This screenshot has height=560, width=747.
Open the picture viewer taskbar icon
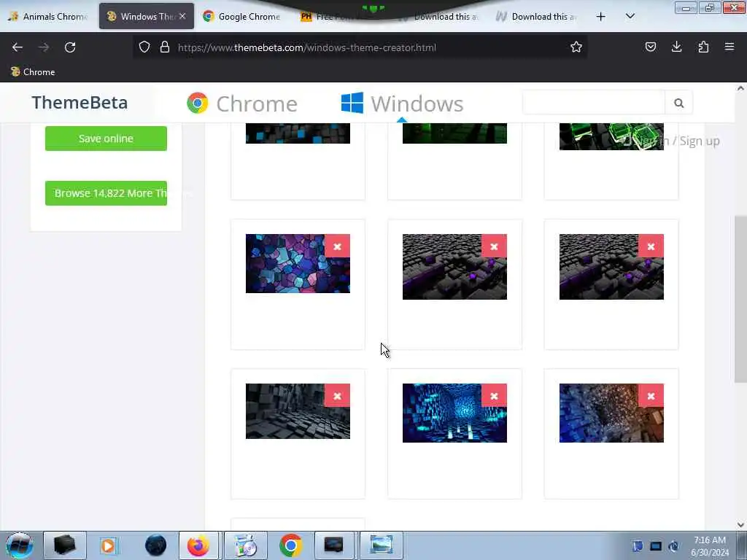(x=382, y=545)
